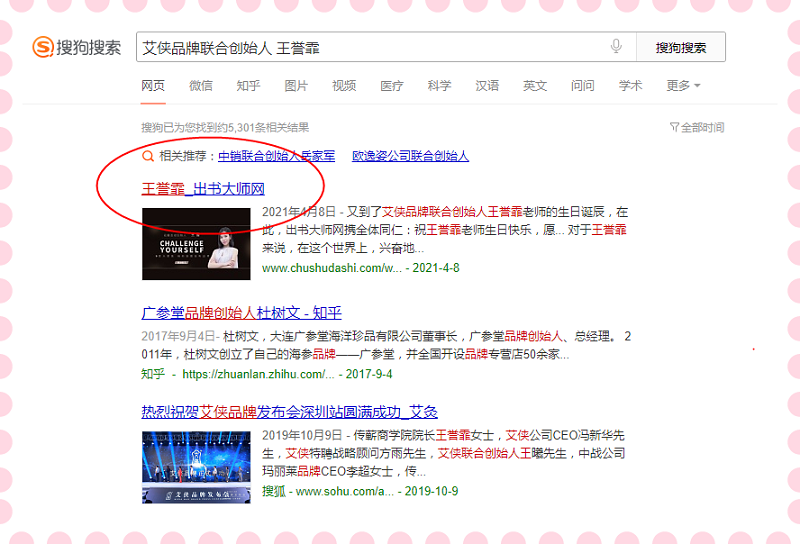800x544 pixels.
Task: Go to the 医疗 tab
Action: (x=392, y=86)
